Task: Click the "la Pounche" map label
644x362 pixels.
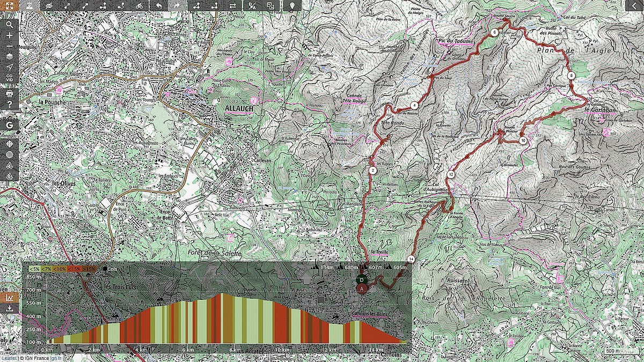Action: click(51, 101)
